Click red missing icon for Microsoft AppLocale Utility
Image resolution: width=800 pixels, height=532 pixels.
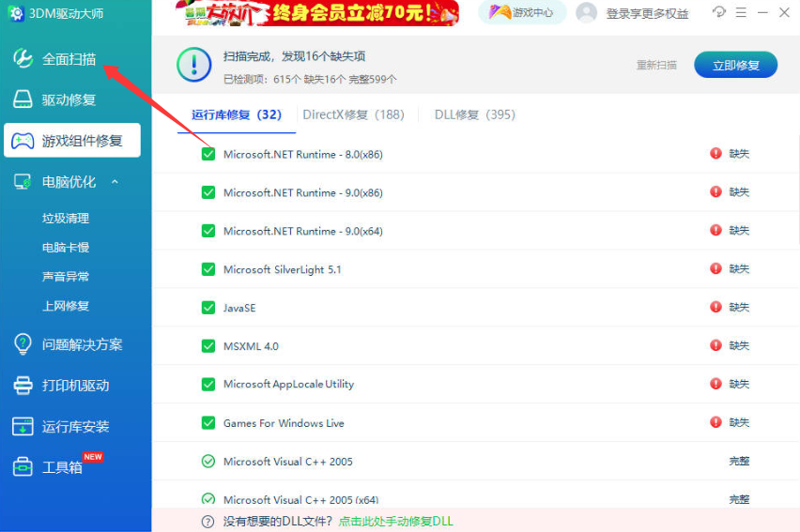point(715,384)
